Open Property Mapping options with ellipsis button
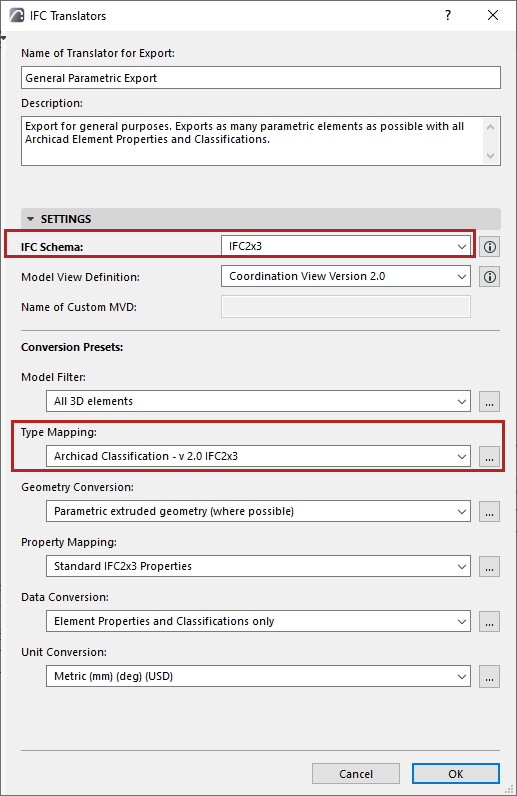This screenshot has height=796, width=517. pyautogui.click(x=490, y=567)
